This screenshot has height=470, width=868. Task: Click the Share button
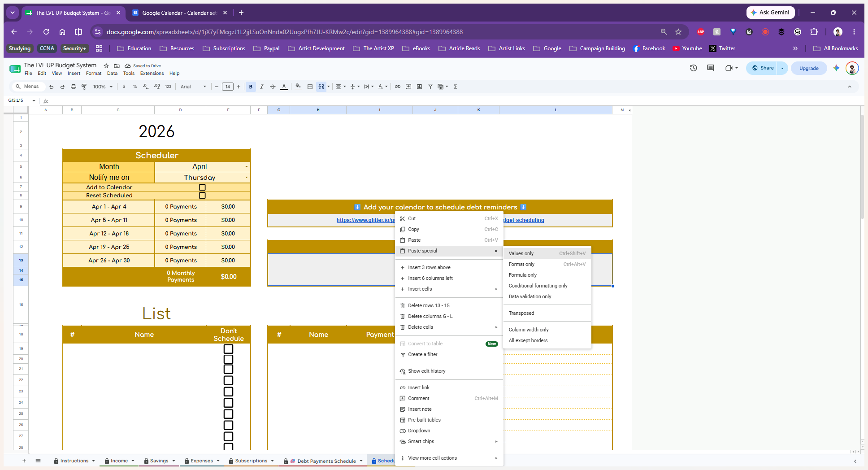pyautogui.click(x=763, y=68)
